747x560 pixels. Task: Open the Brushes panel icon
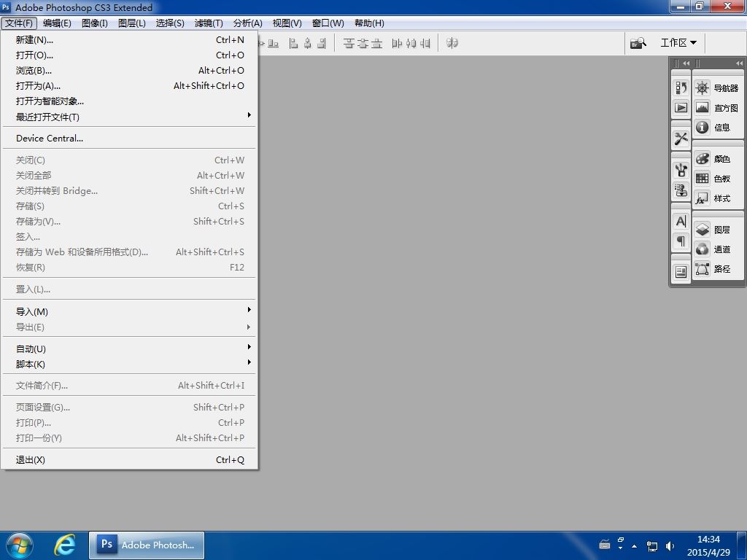(681, 170)
